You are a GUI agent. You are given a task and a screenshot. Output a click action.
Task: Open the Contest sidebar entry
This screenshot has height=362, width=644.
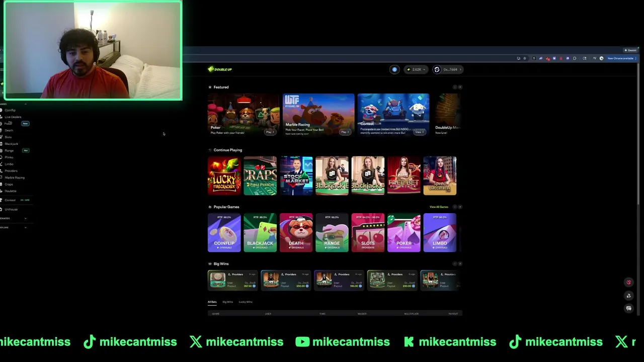(10, 200)
